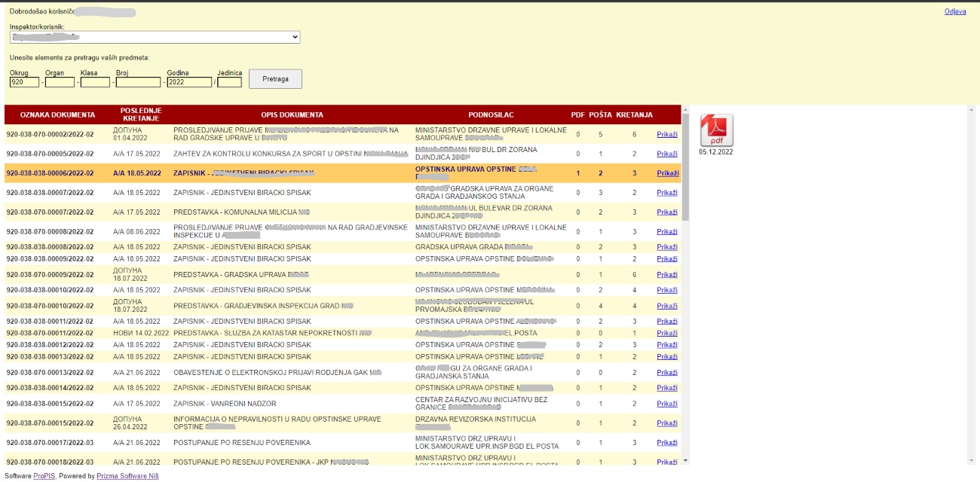
Task: Open Prikaži for document 920-038-038-00010/2022-02
Action: (x=667, y=290)
